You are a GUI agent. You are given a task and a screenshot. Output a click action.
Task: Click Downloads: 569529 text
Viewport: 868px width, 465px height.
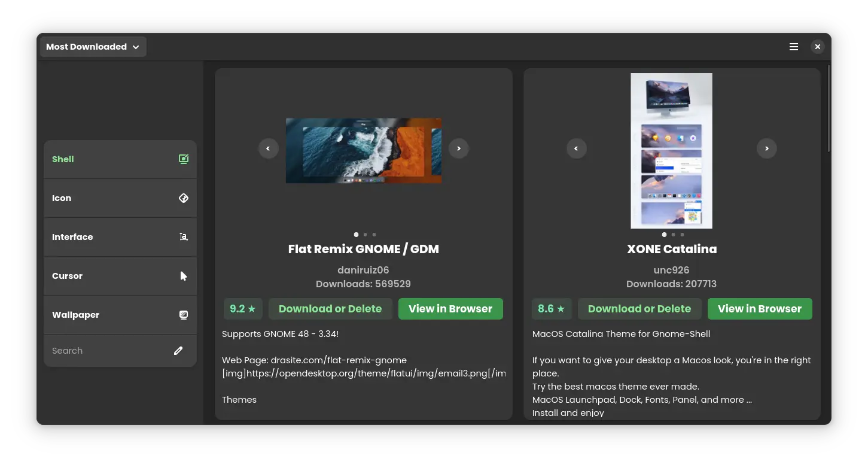pyautogui.click(x=364, y=284)
